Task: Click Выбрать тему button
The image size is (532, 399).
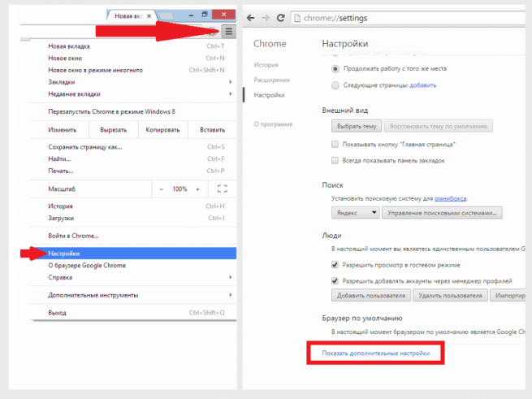Action: (357, 126)
